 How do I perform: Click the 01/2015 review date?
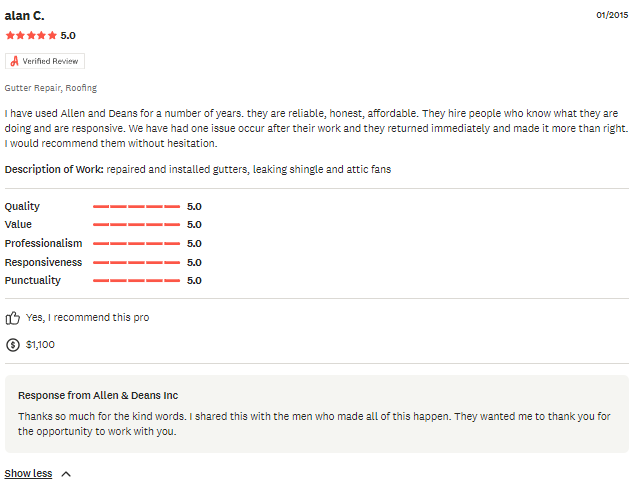click(x=612, y=15)
